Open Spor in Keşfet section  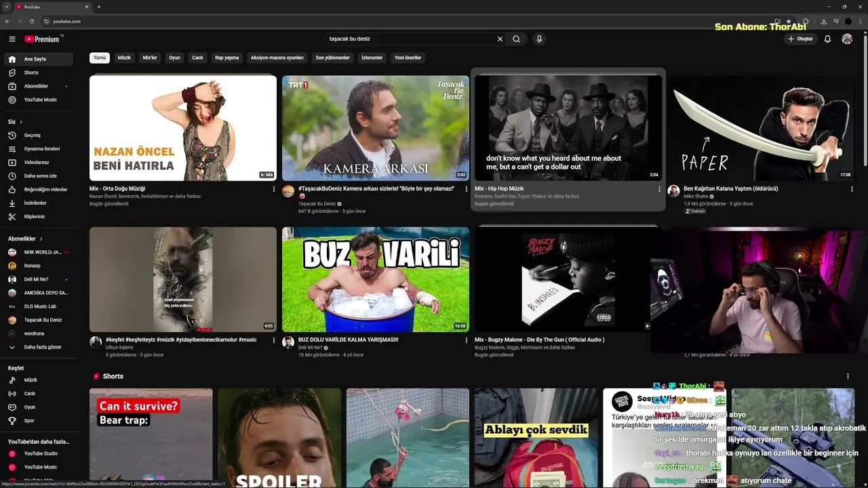click(40, 421)
